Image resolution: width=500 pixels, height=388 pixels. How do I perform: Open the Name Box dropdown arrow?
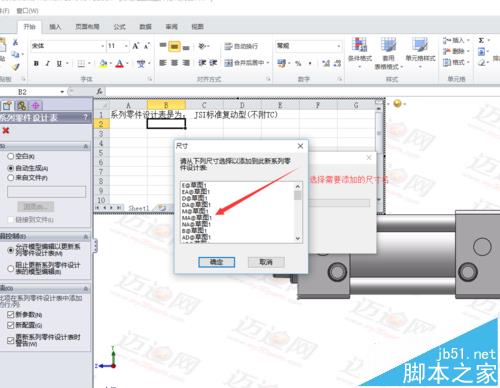(x=62, y=92)
